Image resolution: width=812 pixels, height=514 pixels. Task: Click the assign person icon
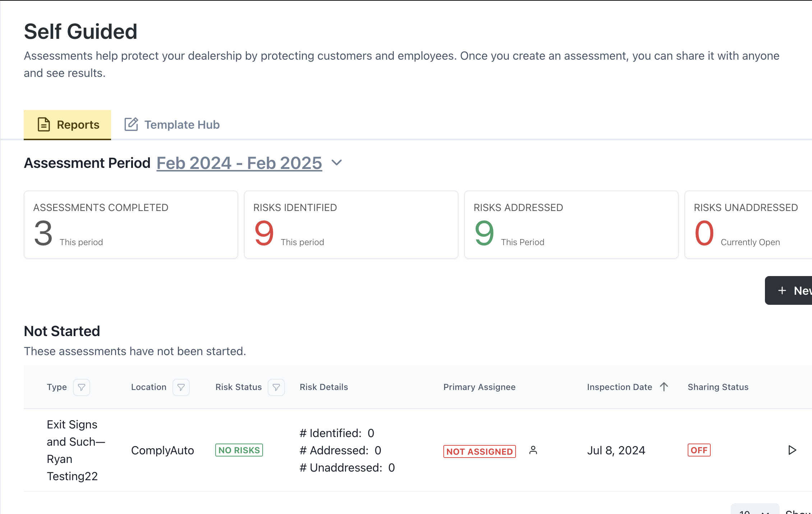(533, 450)
